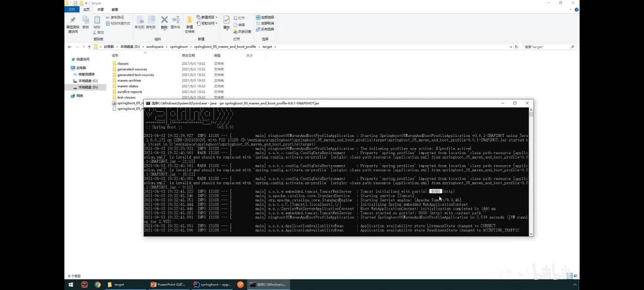Open the New item (新建项目) dropdown
The width and height of the screenshot is (644, 290).
coord(207,18)
